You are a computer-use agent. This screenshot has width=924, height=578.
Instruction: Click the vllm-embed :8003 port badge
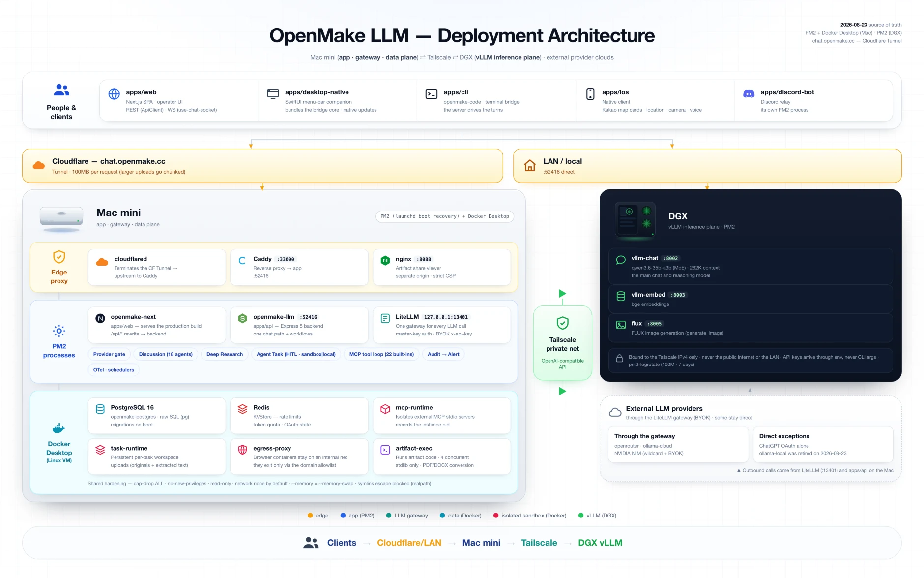678,295
